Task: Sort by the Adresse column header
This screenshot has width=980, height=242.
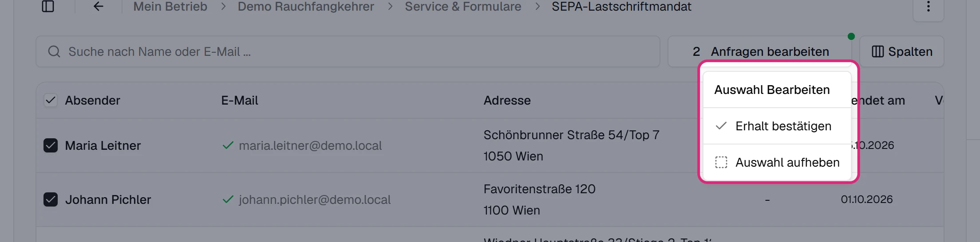Action: point(507,101)
